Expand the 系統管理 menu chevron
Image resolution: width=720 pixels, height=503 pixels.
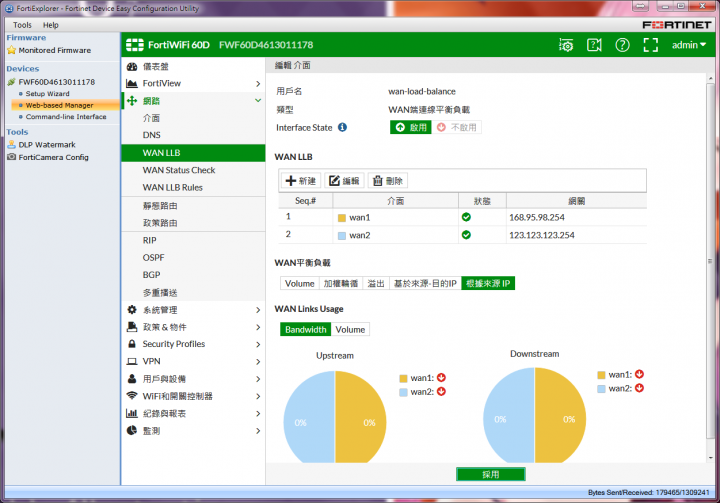coord(258,310)
